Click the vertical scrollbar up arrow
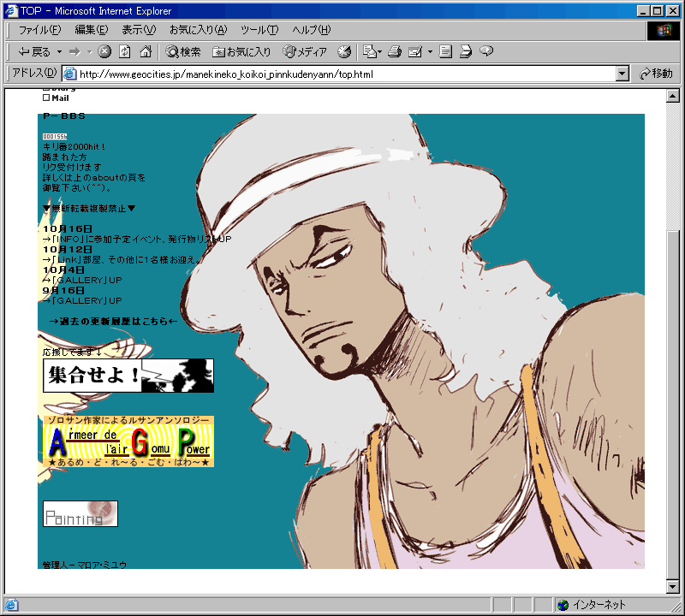This screenshot has width=685, height=616. [673, 96]
